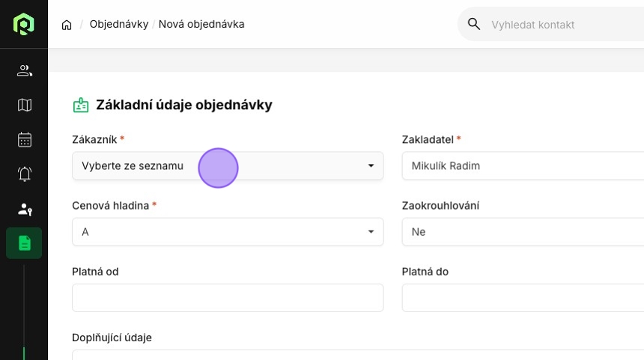Click the green app logo
Image resolution: width=644 pixels, height=360 pixels.
[x=24, y=24]
